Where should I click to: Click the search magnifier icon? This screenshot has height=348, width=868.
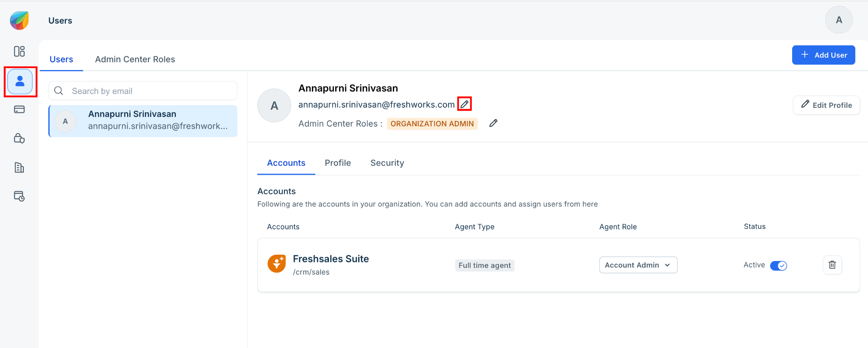(59, 91)
